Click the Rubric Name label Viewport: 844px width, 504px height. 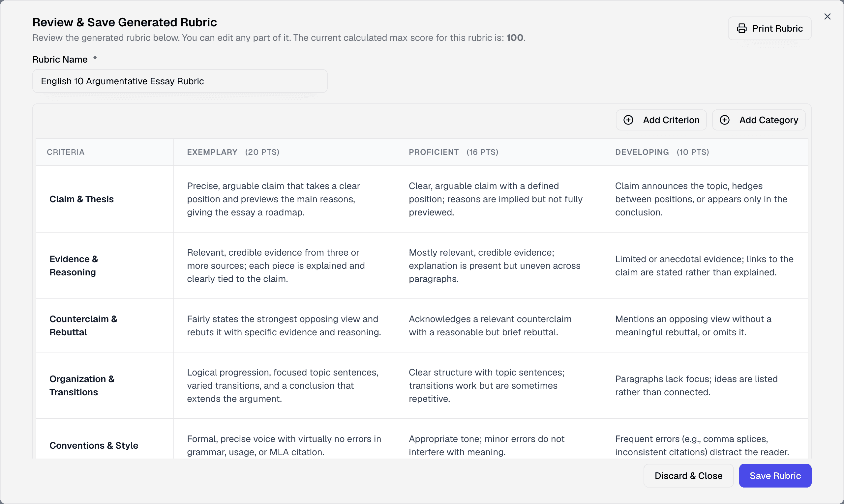[x=60, y=59]
